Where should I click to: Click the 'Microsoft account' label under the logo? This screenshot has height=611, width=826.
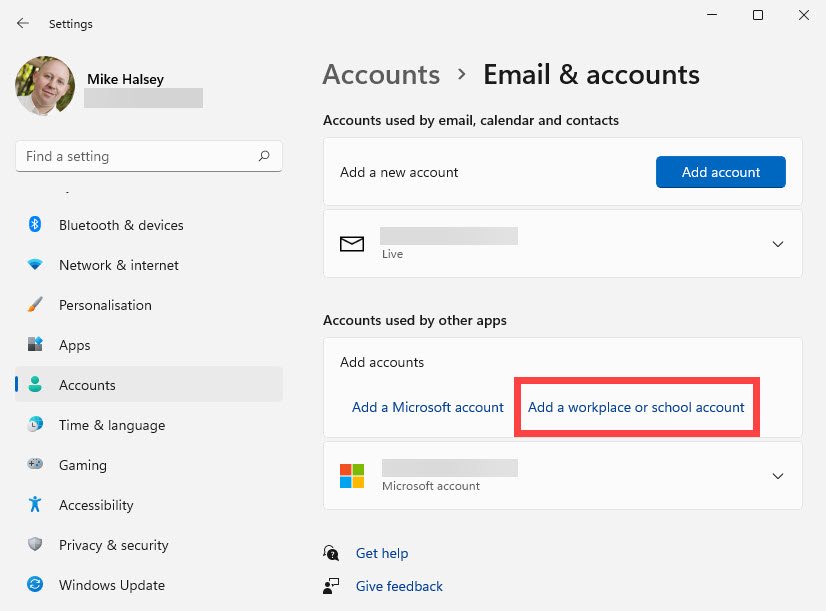[431, 486]
